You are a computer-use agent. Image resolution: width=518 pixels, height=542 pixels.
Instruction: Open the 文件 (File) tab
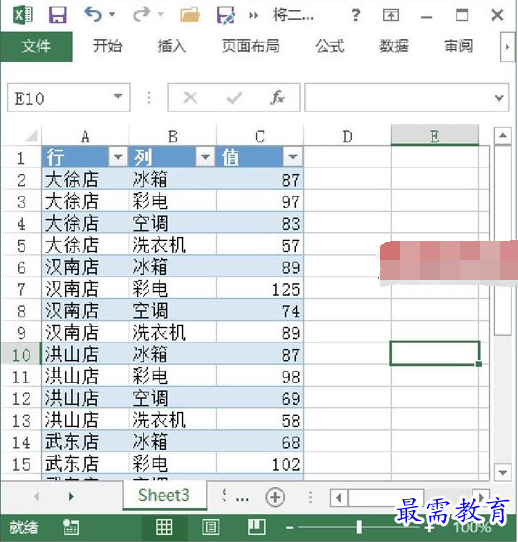36,46
